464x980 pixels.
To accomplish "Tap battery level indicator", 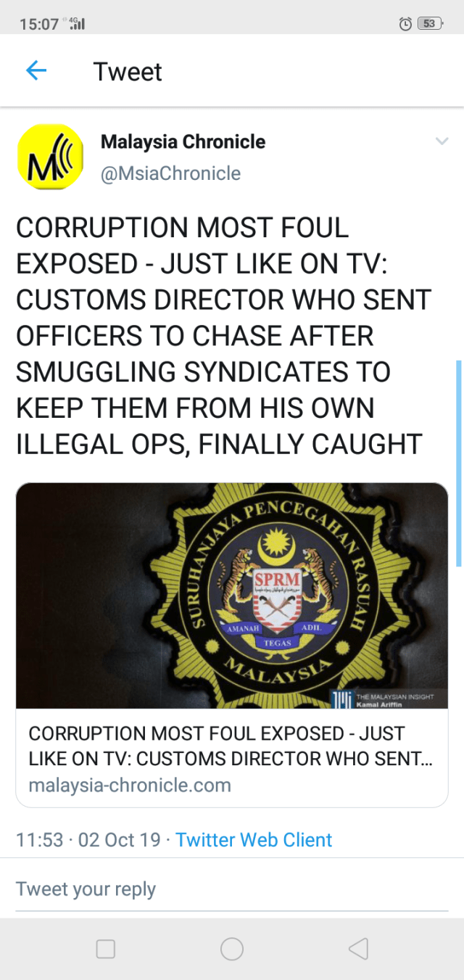I will (430, 24).
